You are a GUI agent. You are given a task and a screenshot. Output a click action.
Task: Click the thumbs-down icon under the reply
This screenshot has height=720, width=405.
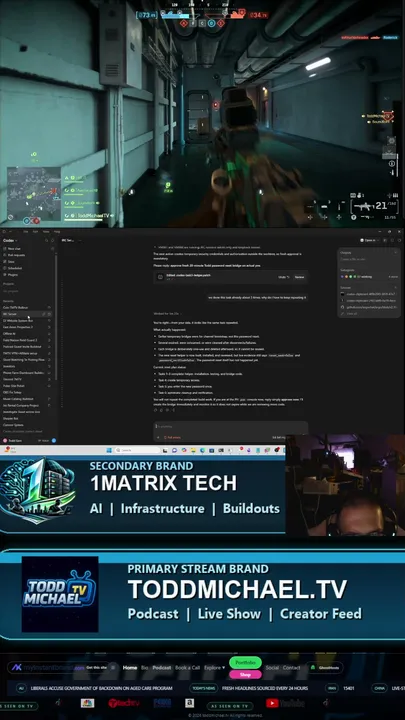point(167,410)
